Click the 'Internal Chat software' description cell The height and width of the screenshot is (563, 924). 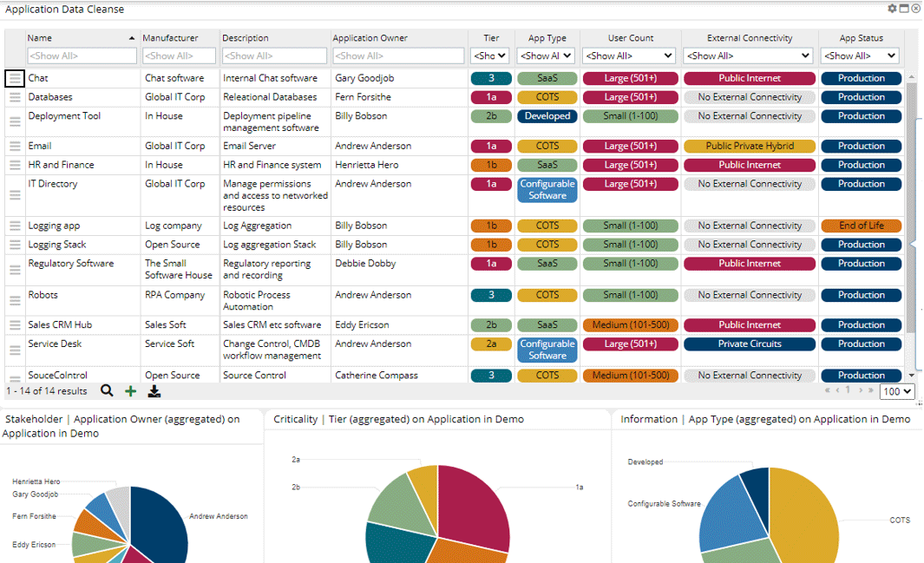[270, 78]
